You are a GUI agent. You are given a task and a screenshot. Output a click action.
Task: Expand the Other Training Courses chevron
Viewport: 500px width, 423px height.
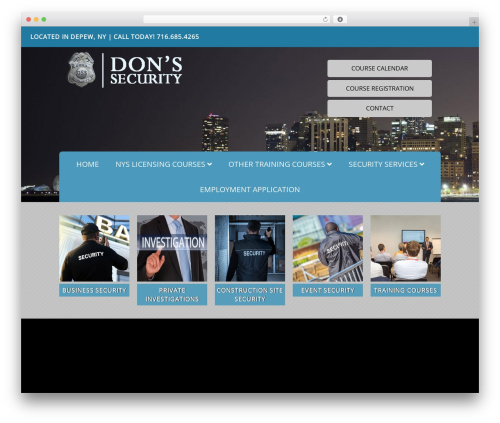[x=329, y=164]
